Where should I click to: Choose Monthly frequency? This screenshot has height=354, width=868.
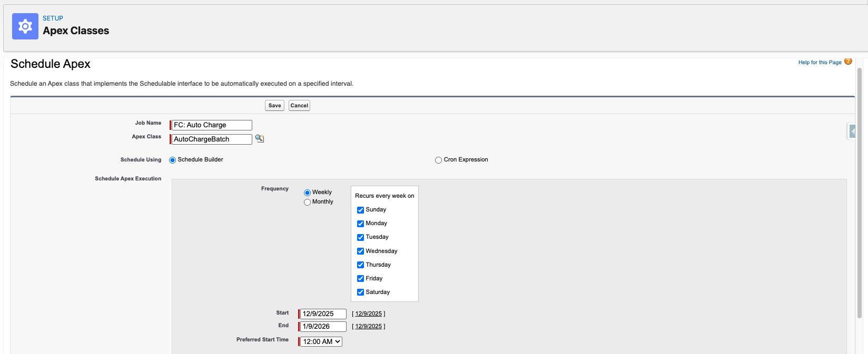307,203
